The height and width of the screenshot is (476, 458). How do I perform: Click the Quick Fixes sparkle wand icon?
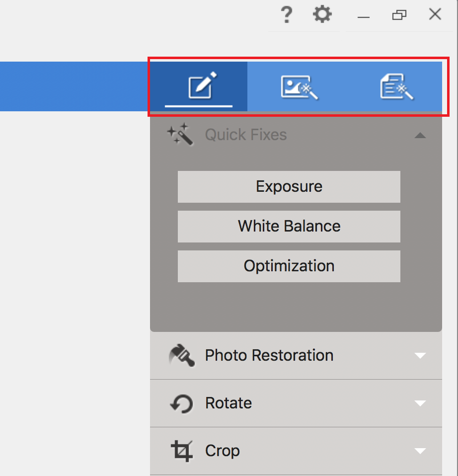click(x=179, y=134)
